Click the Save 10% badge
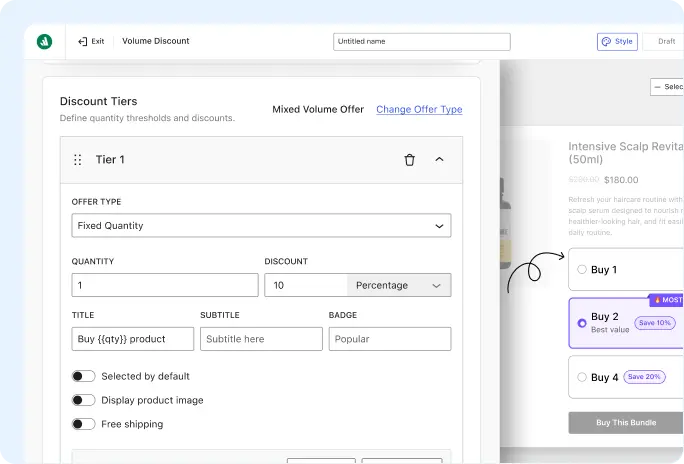This screenshot has height=464, width=684. pyautogui.click(x=655, y=323)
